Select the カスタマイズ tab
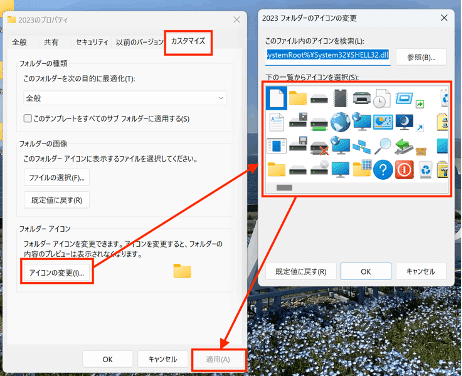The image size is (462, 376). [x=188, y=41]
